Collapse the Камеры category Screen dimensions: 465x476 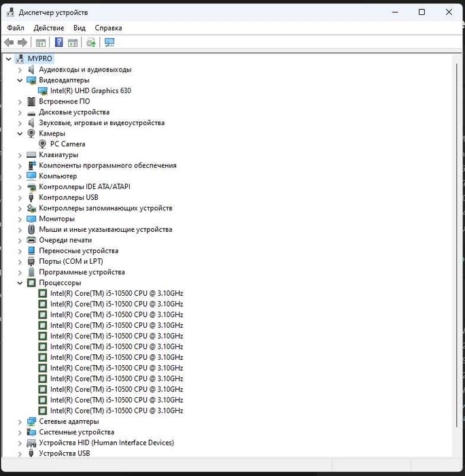click(20, 133)
